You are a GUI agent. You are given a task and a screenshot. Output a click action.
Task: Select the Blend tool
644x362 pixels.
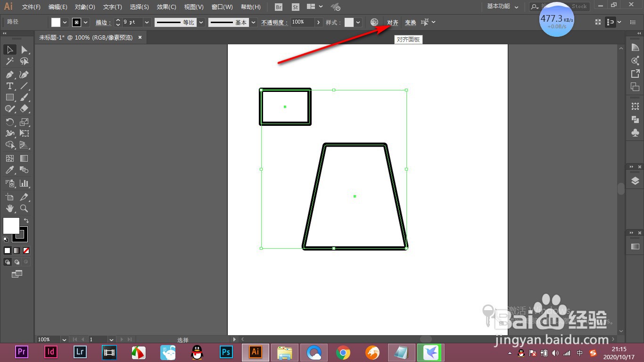24,170
